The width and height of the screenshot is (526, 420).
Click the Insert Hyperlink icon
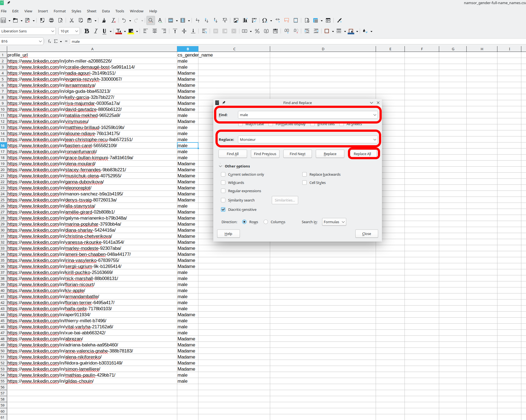[x=278, y=20]
